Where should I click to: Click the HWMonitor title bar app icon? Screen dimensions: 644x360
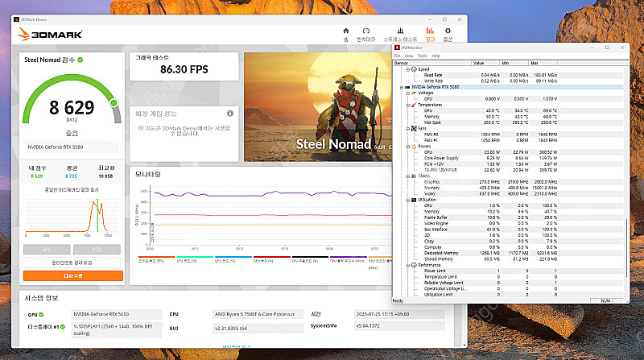(x=397, y=48)
